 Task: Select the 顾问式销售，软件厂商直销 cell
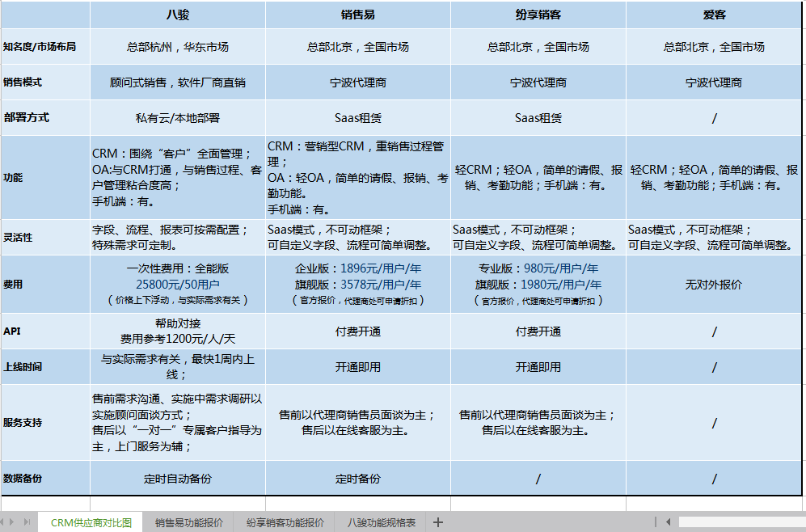point(178,82)
